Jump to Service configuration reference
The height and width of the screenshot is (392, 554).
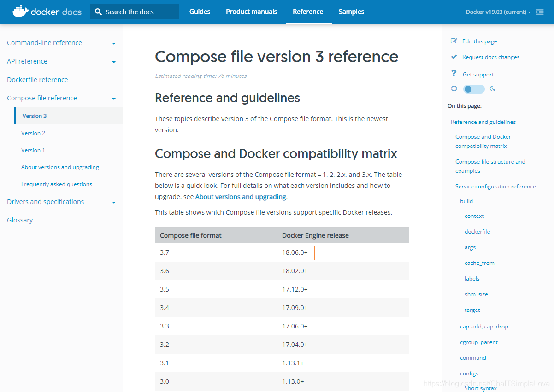click(x=495, y=187)
